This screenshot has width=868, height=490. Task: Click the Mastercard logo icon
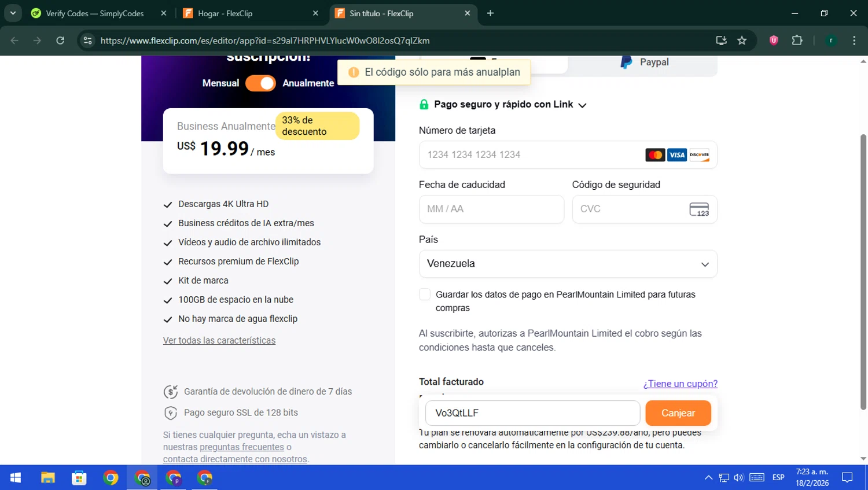(x=655, y=155)
